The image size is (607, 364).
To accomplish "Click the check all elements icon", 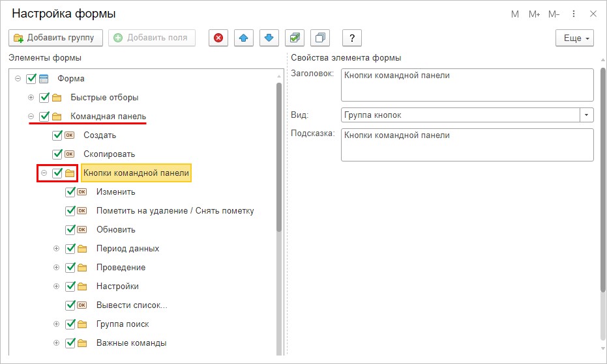I will [295, 38].
